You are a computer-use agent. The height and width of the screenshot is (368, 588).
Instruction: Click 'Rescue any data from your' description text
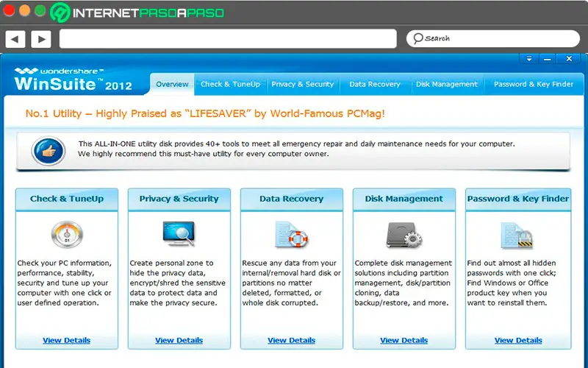tap(291, 283)
